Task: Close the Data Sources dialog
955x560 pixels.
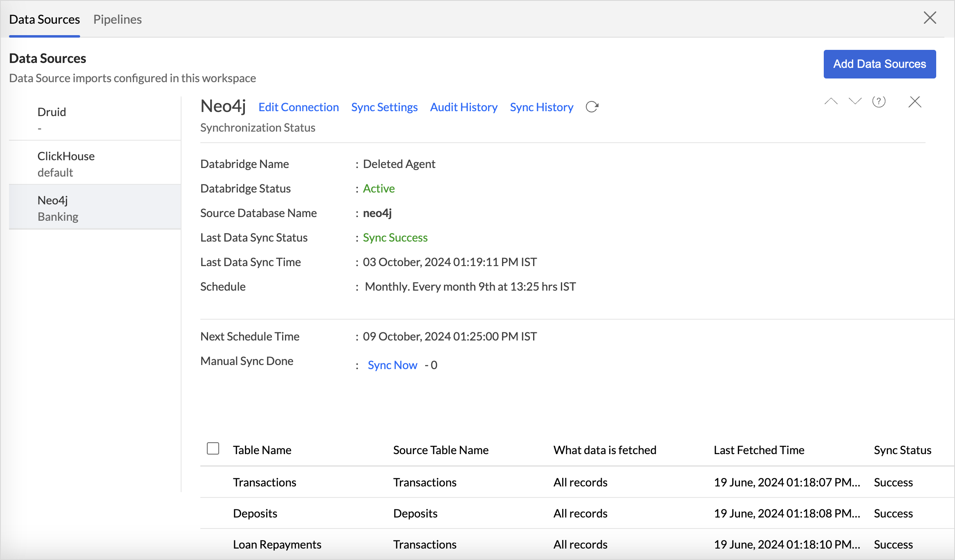Action: (930, 18)
